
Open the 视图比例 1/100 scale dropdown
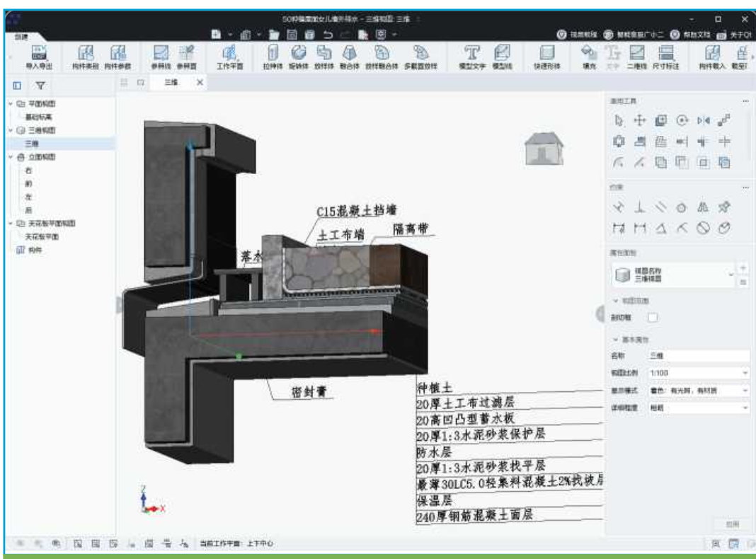coord(698,372)
